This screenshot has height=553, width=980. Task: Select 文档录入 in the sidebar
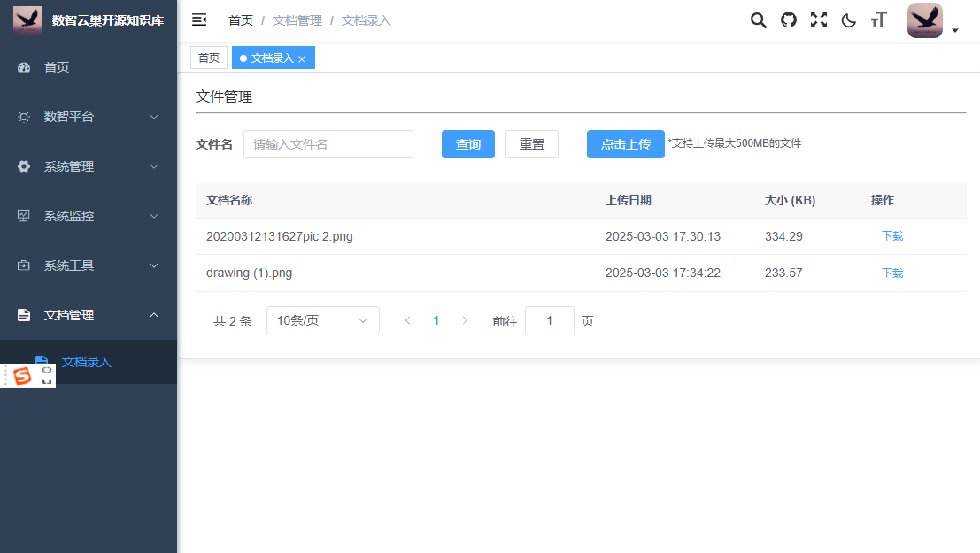click(87, 362)
